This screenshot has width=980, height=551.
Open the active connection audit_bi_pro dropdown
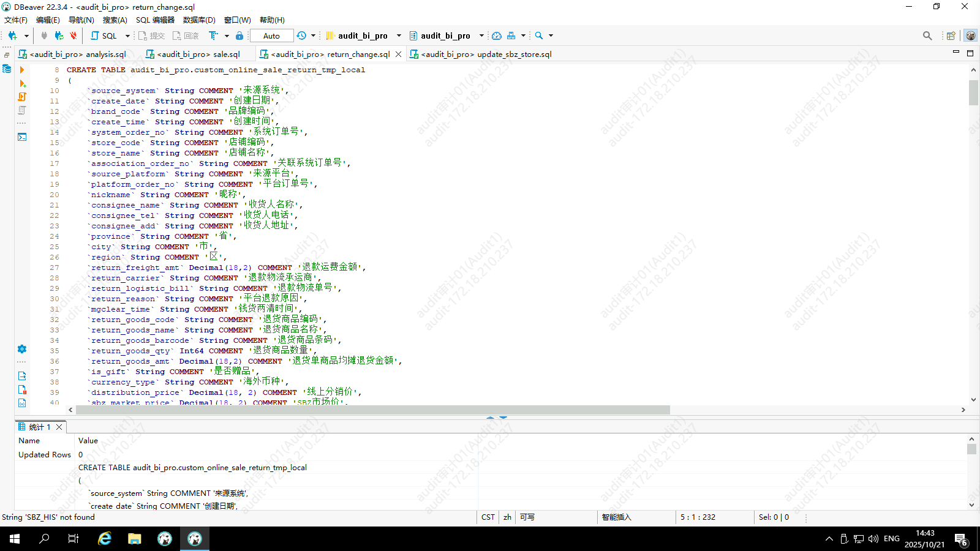coord(363,36)
